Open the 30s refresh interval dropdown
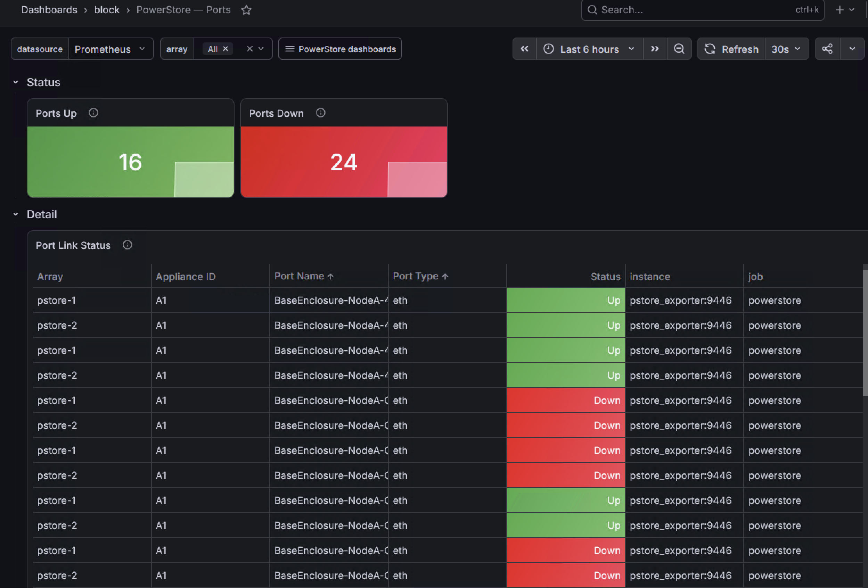Image resolution: width=868 pixels, height=588 pixels. [x=786, y=49]
